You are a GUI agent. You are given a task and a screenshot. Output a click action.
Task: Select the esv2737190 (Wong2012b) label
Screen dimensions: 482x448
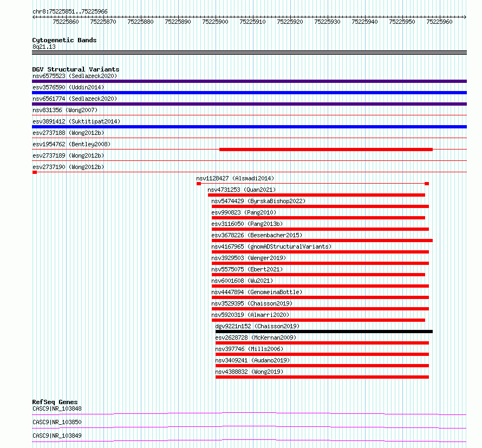click(68, 167)
